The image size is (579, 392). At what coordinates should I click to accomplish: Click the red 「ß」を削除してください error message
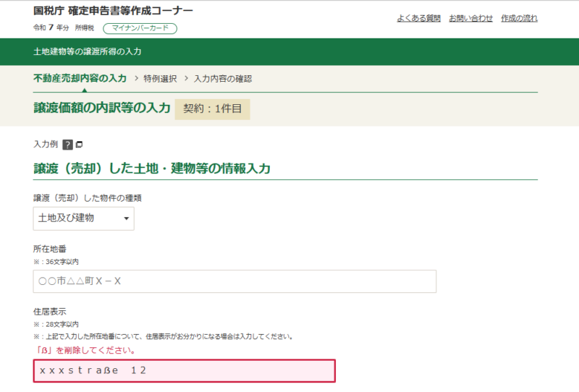tap(84, 351)
